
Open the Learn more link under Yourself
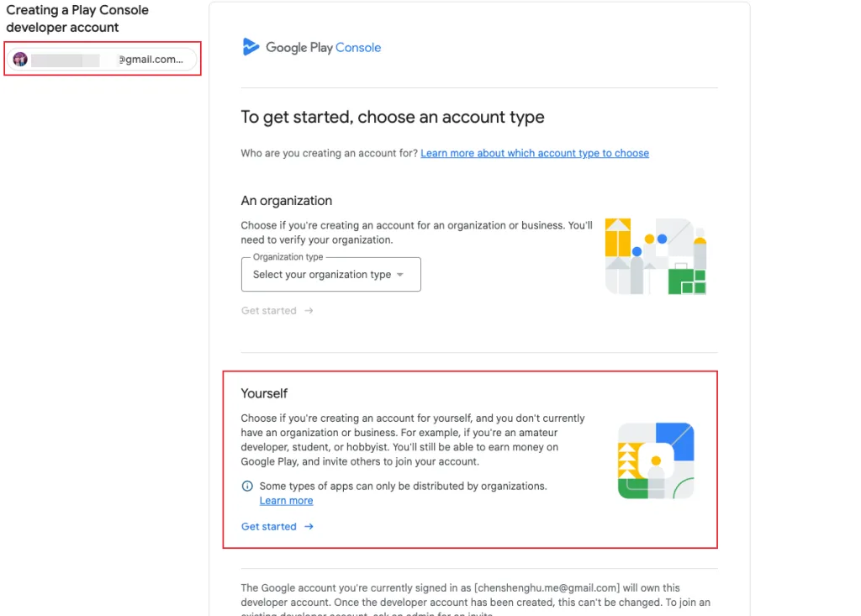(286, 501)
